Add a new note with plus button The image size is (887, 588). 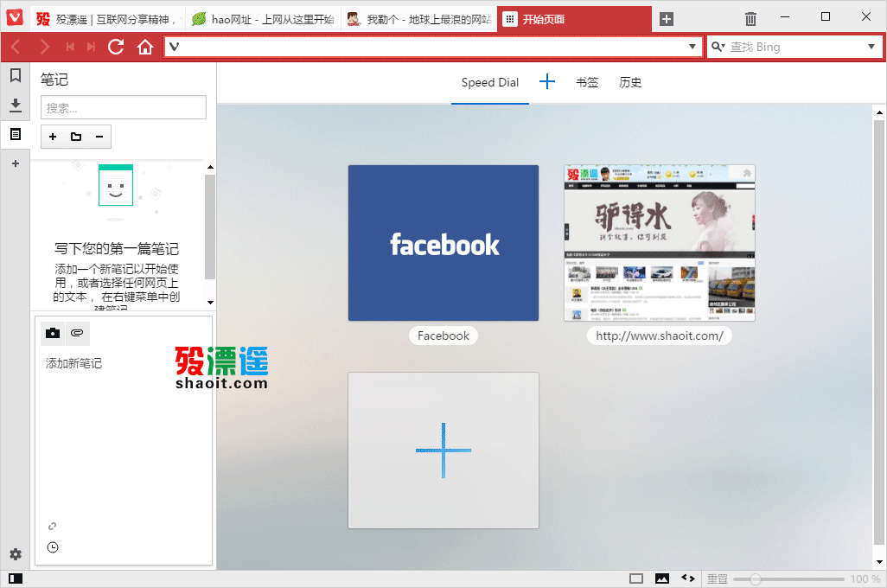[x=53, y=137]
